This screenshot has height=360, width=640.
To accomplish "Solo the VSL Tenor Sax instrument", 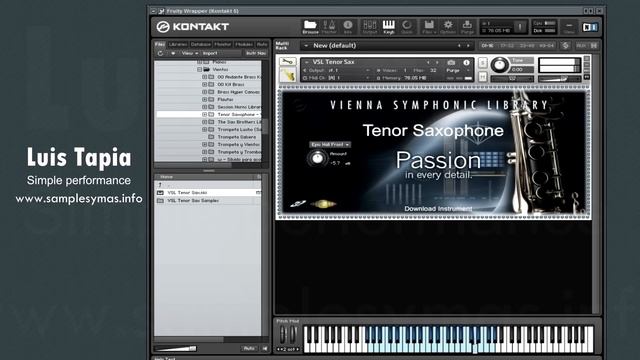I will 482,63.
